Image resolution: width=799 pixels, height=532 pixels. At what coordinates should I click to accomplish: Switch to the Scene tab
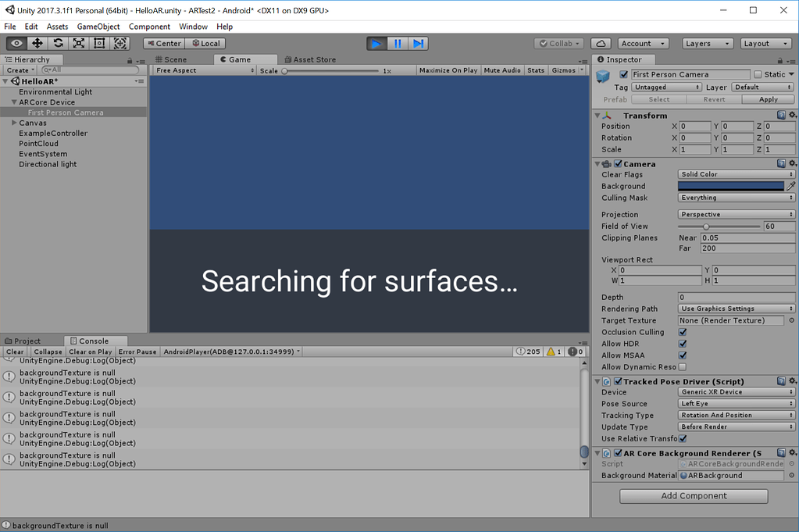coord(176,59)
